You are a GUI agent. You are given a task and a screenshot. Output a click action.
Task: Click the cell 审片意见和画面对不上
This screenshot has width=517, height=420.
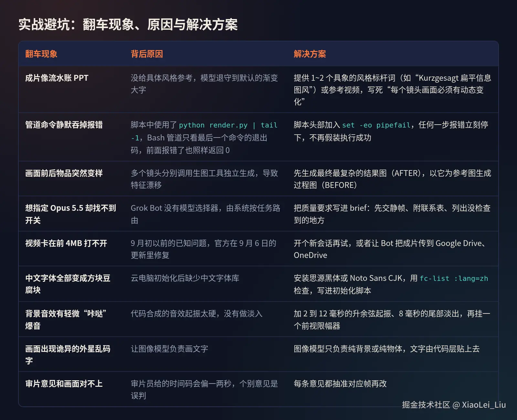(64, 384)
